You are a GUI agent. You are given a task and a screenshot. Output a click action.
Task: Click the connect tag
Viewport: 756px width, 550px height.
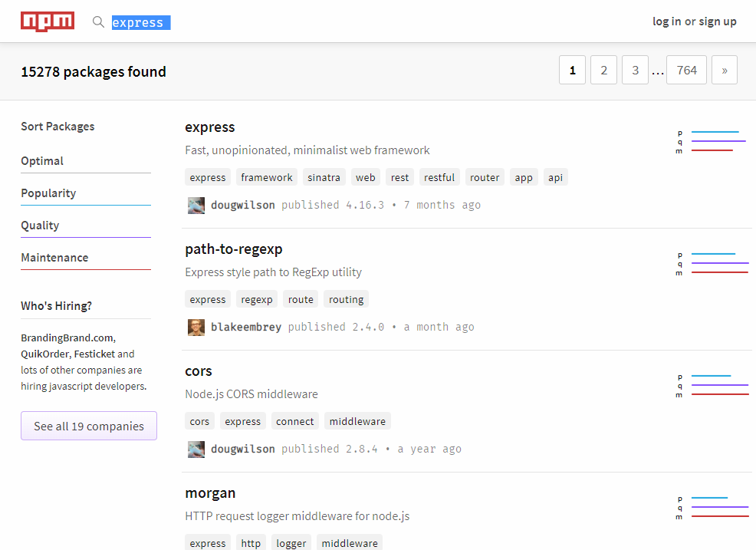294,421
